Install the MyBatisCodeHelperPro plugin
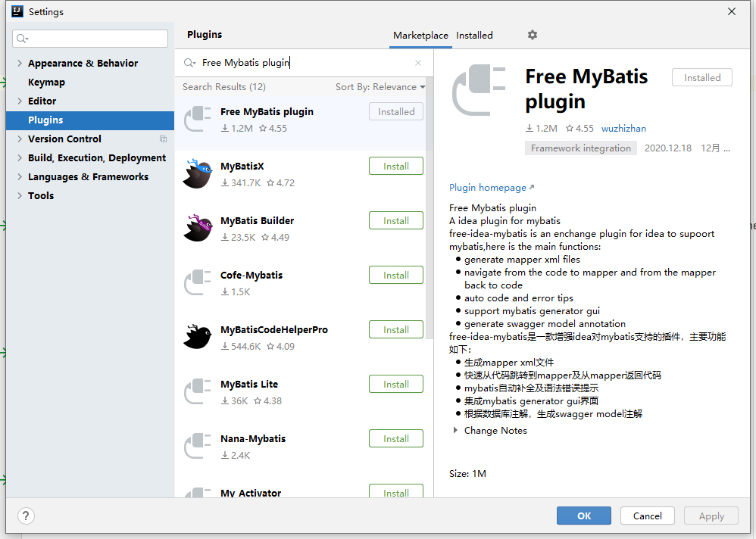The image size is (756, 539). 396,329
